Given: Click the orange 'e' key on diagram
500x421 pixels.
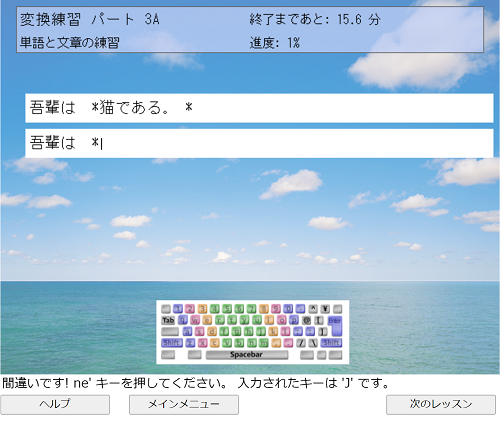Looking at the screenshot, I should tap(207, 320).
